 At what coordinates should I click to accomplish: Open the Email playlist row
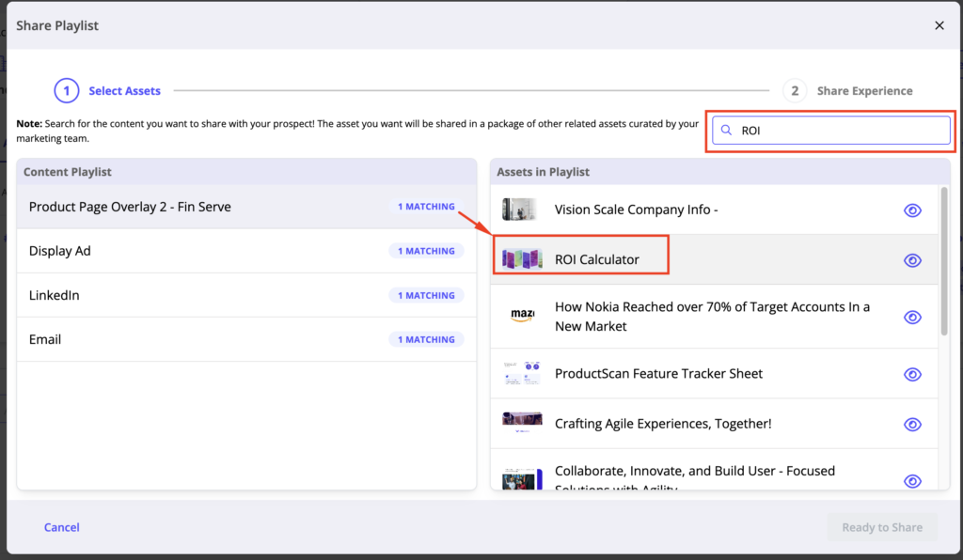[x=45, y=339]
